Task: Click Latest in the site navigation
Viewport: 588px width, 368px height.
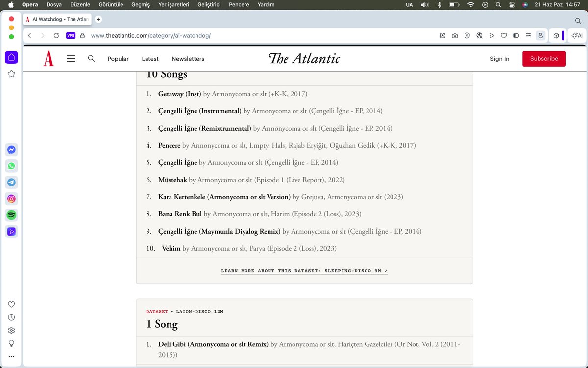Action: click(x=150, y=59)
